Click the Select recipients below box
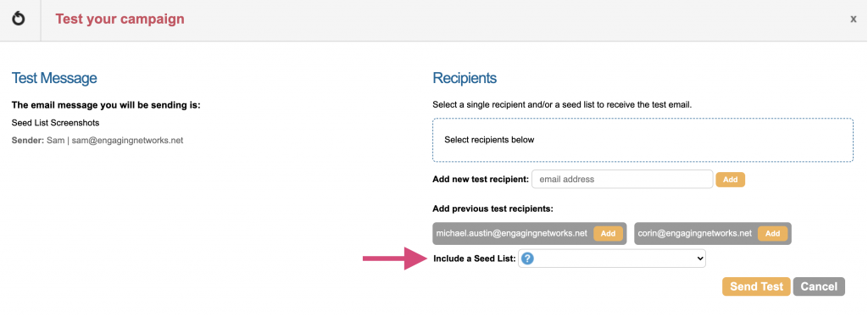 (x=643, y=140)
